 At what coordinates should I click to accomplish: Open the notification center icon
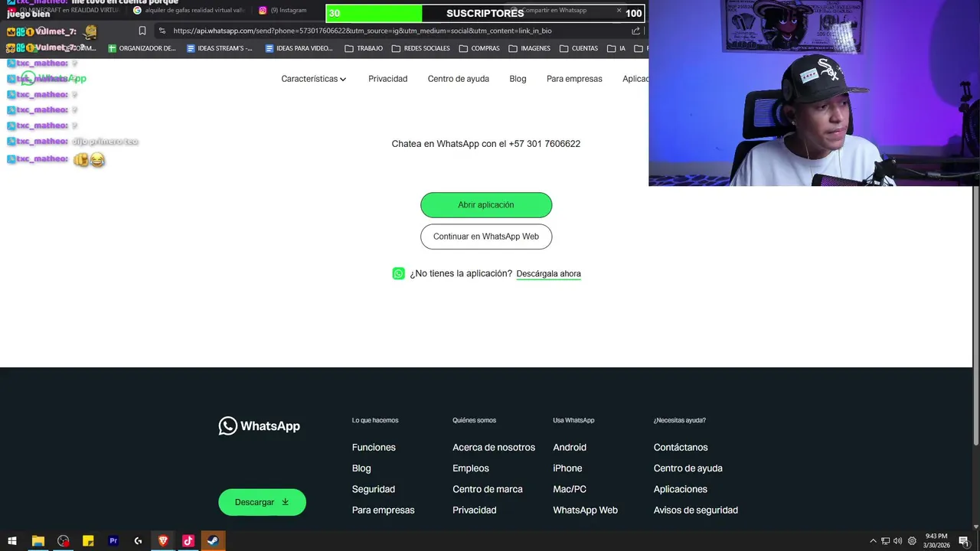coord(964,541)
